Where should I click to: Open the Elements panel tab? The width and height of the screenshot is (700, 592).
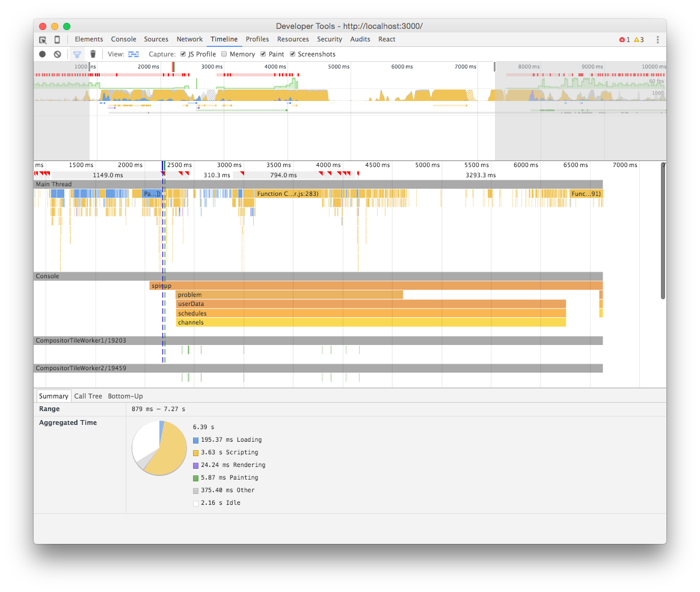[x=89, y=39]
